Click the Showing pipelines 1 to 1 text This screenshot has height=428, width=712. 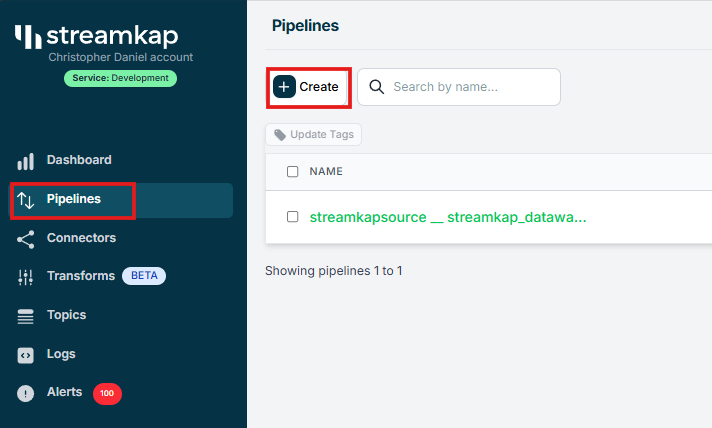tap(334, 271)
